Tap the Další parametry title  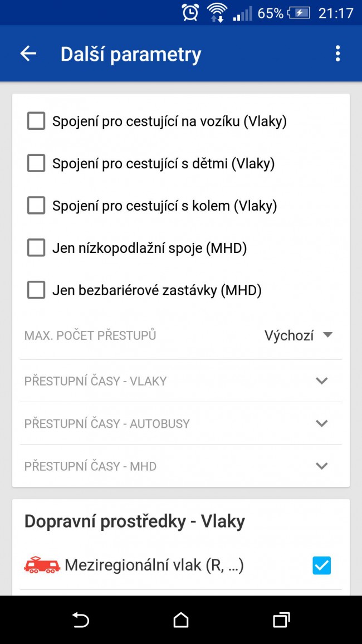click(131, 54)
